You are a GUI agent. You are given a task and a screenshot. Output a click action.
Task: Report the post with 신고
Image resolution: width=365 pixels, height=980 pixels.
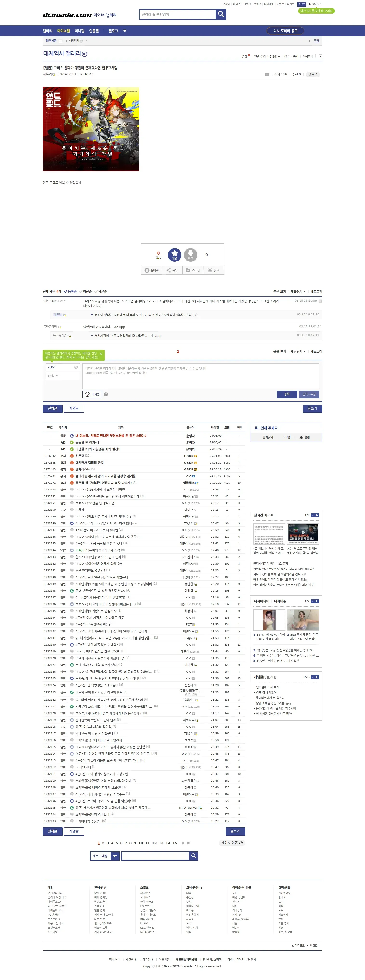point(213,270)
